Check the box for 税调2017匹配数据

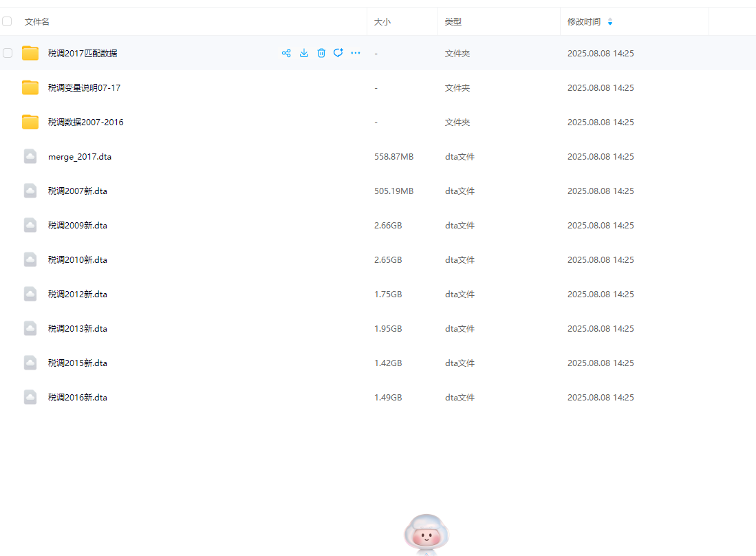point(8,53)
